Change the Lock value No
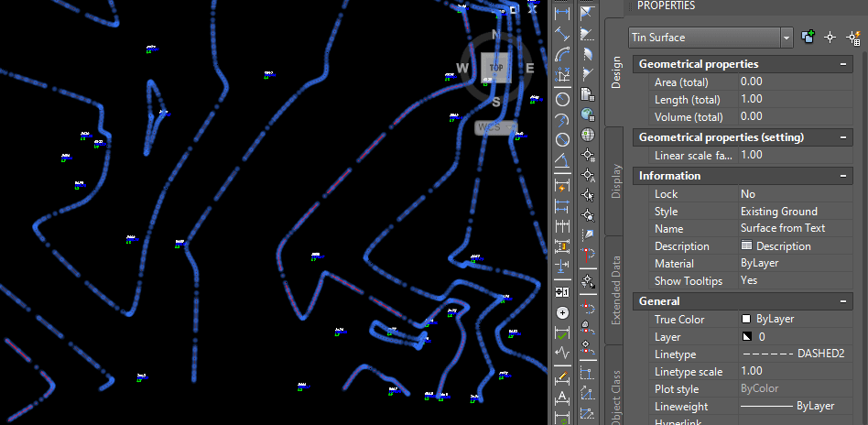The image size is (868, 425). coord(796,194)
